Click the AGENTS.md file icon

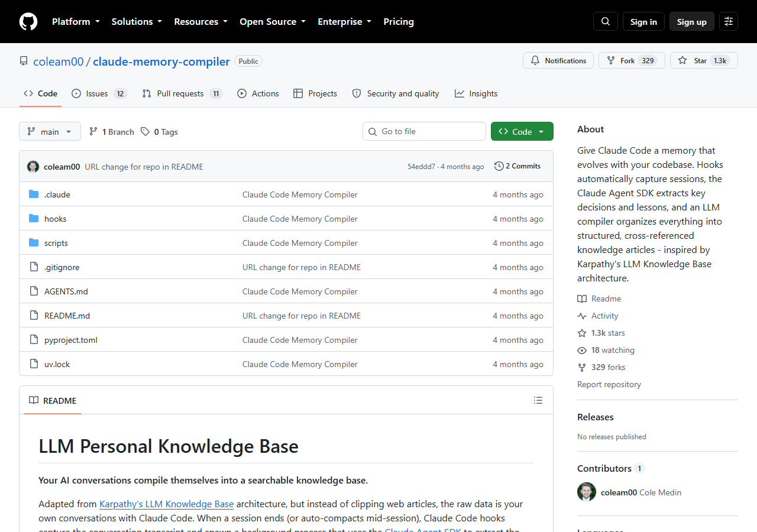point(34,291)
